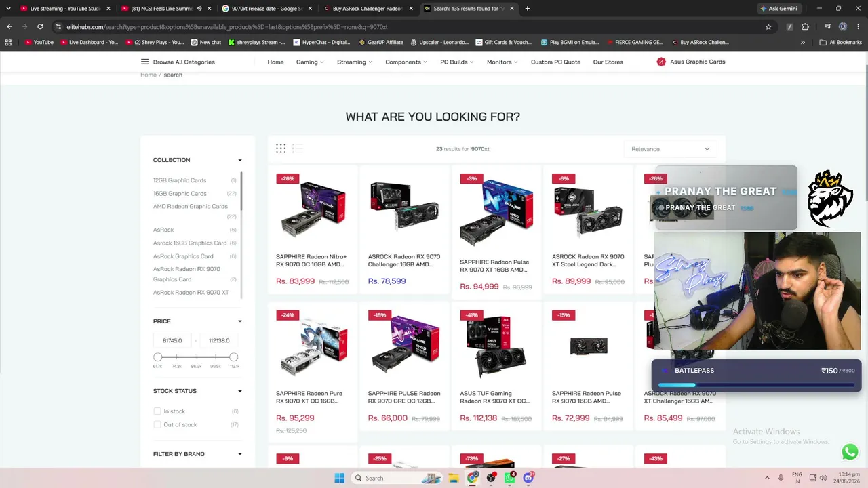This screenshot has height=488, width=868.
Task: Expand the Gaming menu dropdown
Action: (x=310, y=62)
